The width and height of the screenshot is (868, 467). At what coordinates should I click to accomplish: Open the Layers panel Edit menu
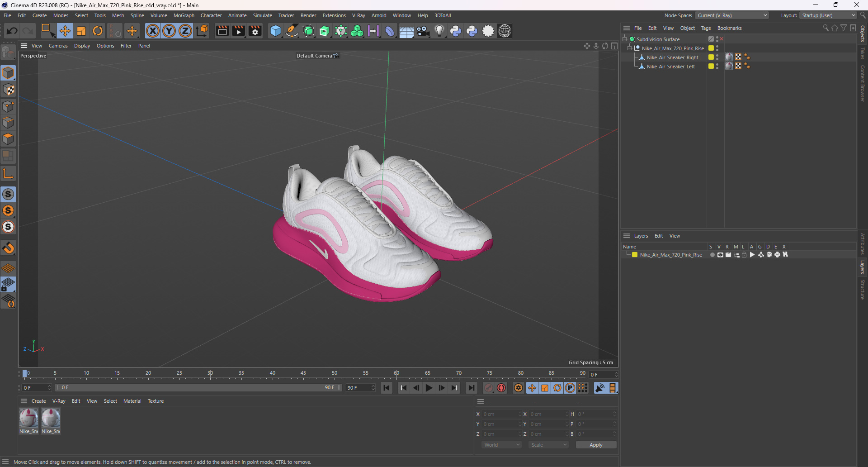pos(659,236)
